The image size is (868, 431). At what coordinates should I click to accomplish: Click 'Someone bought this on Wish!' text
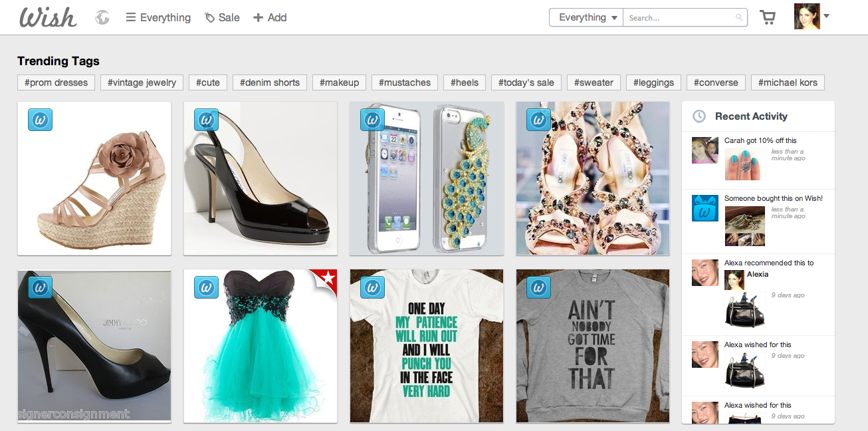tap(774, 198)
